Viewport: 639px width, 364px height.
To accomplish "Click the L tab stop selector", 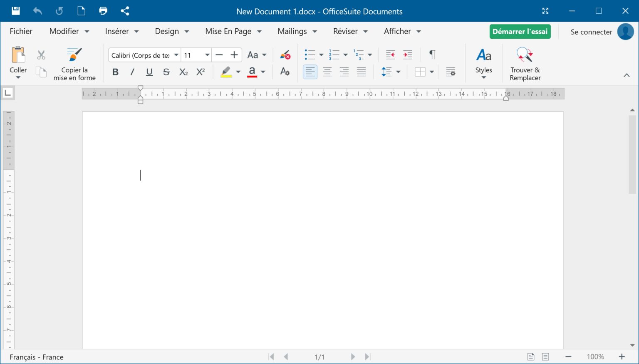I will pos(7,93).
